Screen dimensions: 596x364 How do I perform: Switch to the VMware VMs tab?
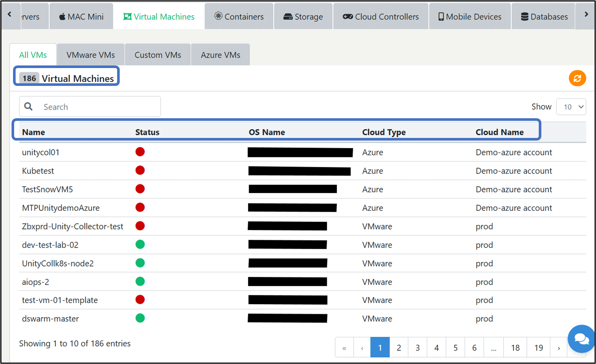pyautogui.click(x=91, y=55)
